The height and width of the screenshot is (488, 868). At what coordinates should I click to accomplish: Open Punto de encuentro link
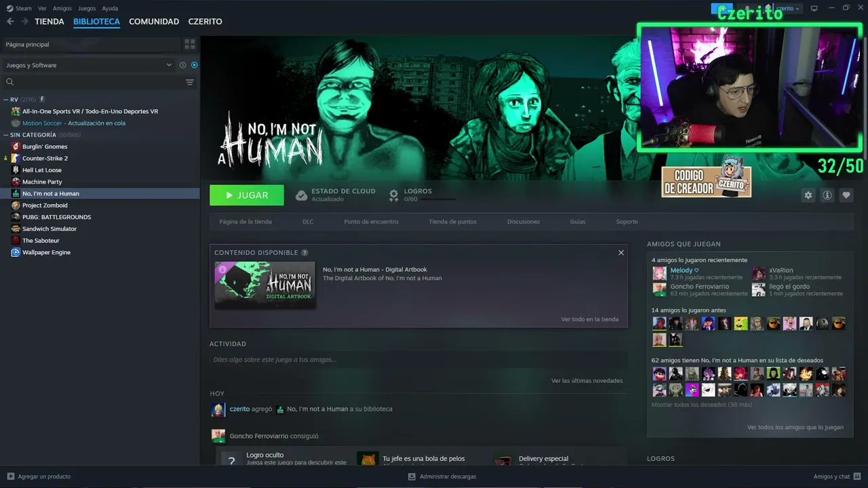click(x=371, y=222)
